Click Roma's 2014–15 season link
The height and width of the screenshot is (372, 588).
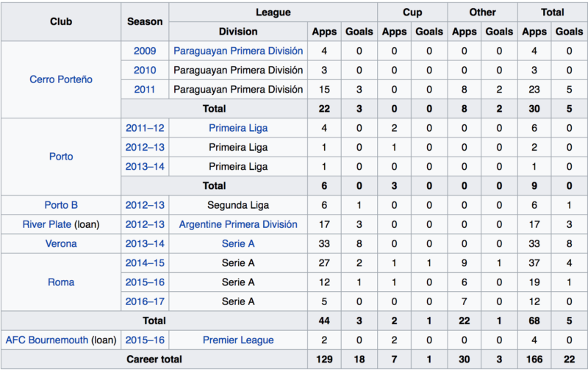point(145,263)
